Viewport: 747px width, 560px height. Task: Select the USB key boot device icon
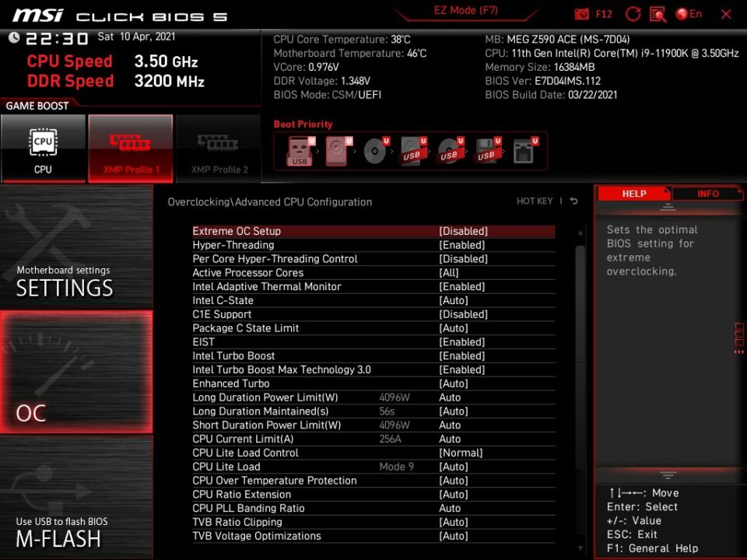[x=300, y=151]
